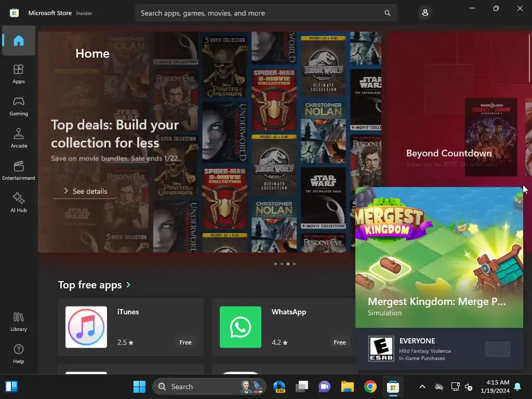Click the Mergest Kingdom title text
Screen dimensions: 532x399
pyautogui.click(x=436, y=301)
